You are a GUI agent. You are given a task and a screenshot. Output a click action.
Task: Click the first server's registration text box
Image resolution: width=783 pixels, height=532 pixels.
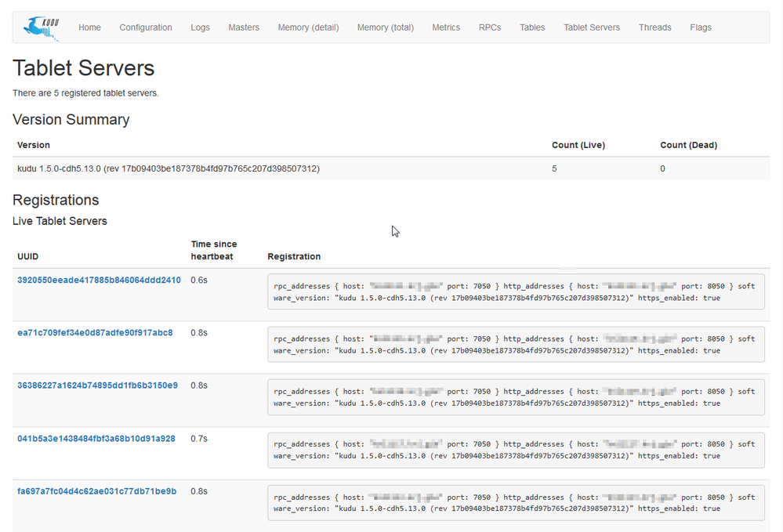click(515, 292)
